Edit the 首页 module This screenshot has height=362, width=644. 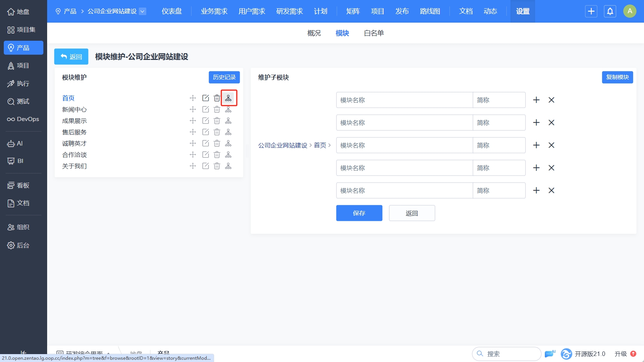coord(205,98)
